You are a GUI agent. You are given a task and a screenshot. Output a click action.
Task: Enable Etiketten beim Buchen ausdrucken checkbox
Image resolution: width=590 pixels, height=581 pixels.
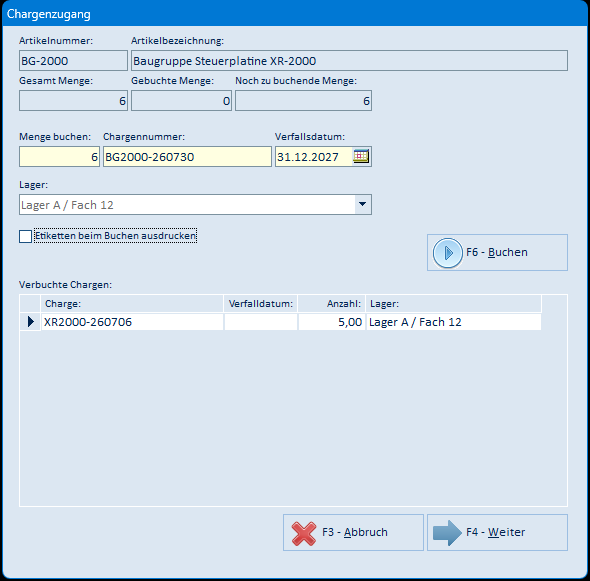tap(25, 236)
